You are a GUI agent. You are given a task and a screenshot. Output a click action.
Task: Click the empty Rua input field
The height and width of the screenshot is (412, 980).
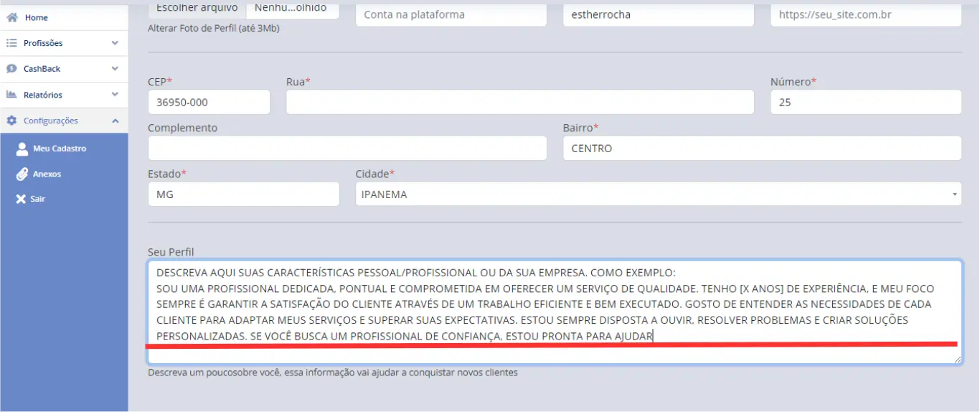(x=520, y=102)
